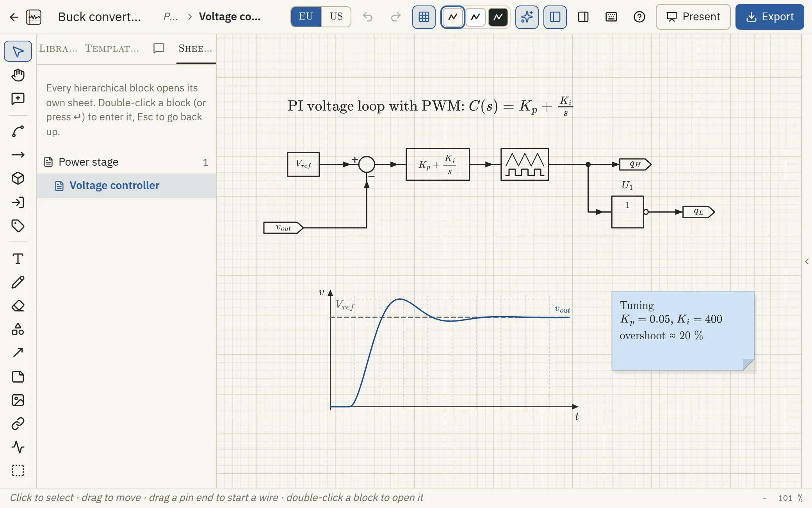The height and width of the screenshot is (508, 812).
Task: Open the Library tab
Action: [58, 48]
